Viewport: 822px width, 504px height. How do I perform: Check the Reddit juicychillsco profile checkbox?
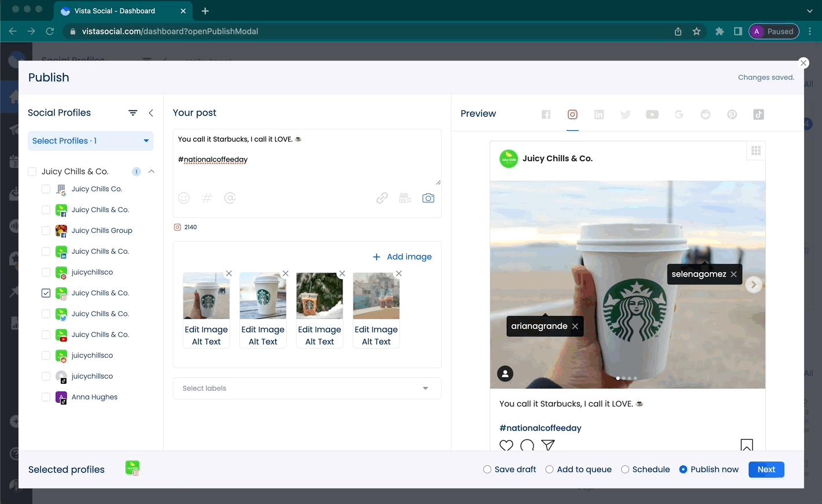pyautogui.click(x=46, y=355)
